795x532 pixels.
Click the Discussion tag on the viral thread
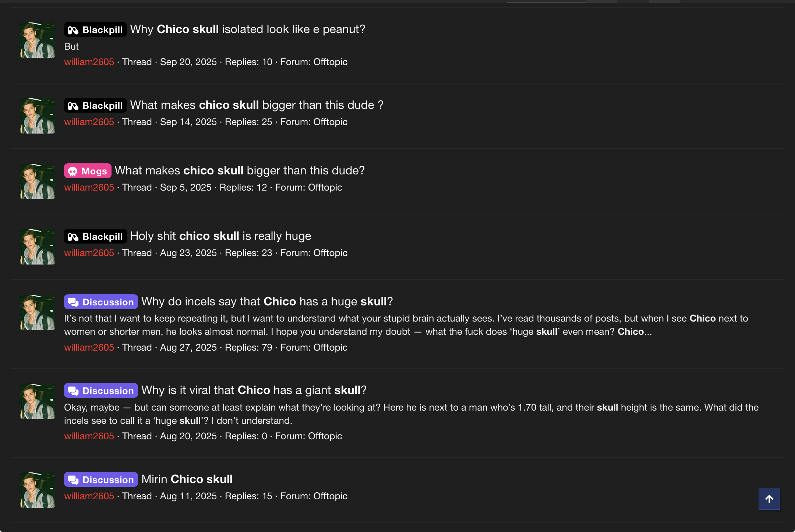[x=101, y=391]
